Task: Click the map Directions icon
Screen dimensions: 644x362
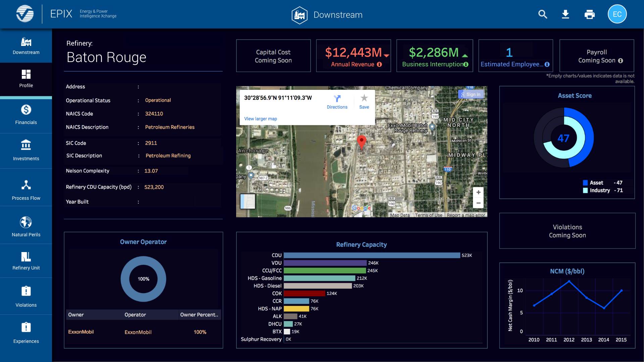Action: (337, 98)
